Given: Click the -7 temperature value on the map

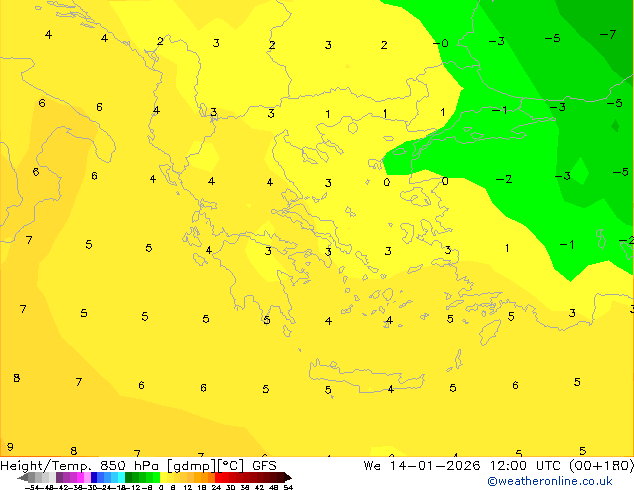Looking at the screenshot, I should pos(608,34).
